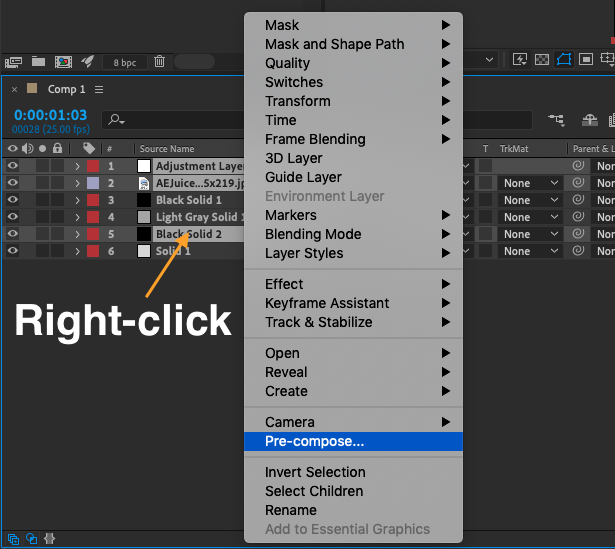Toggle transparency grid icon
Image resolution: width=615 pixels, height=549 pixels.
542,60
